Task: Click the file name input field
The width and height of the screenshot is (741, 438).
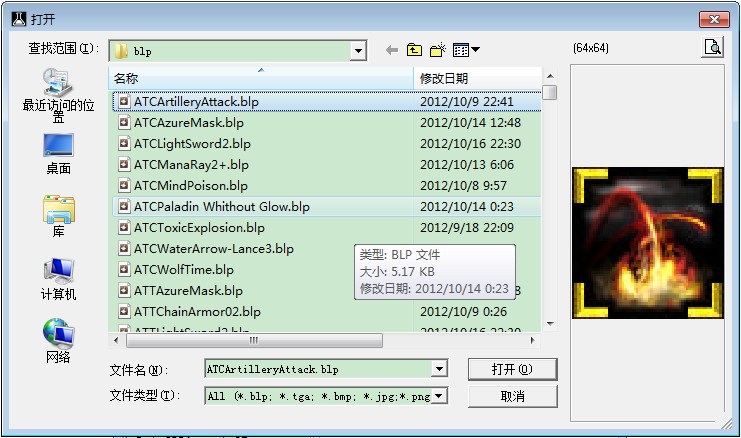Action: point(318,369)
